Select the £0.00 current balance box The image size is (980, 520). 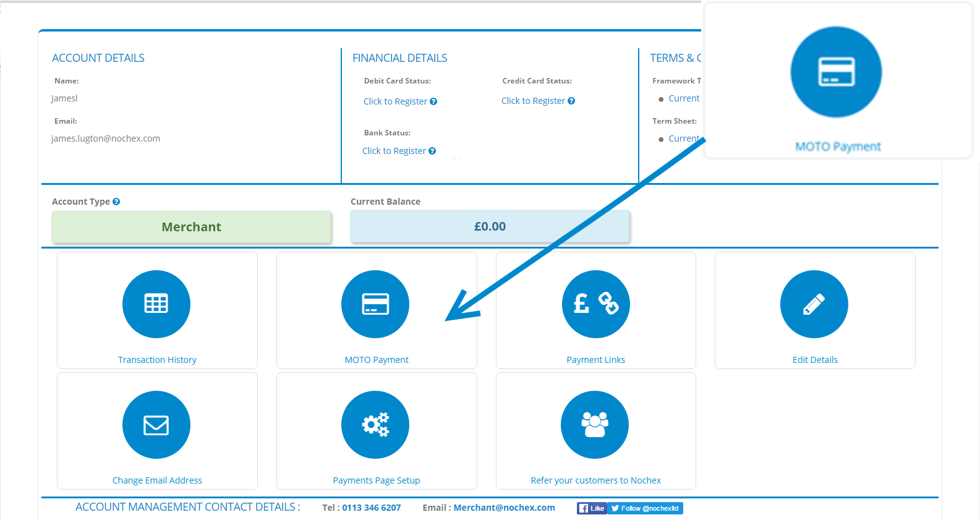pos(490,226)
